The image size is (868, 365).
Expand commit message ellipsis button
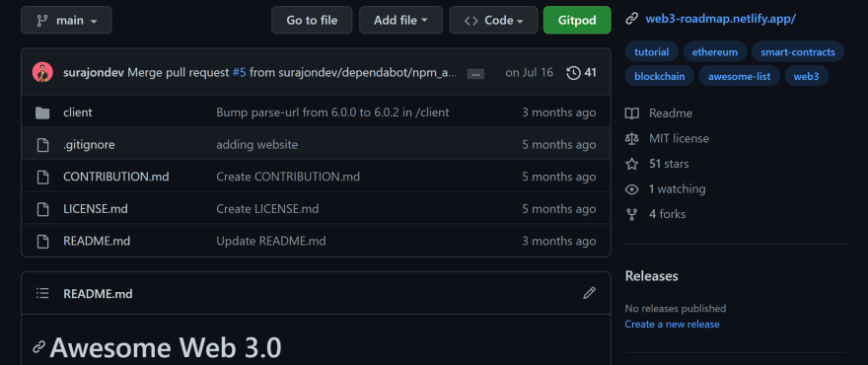point(475,73)
